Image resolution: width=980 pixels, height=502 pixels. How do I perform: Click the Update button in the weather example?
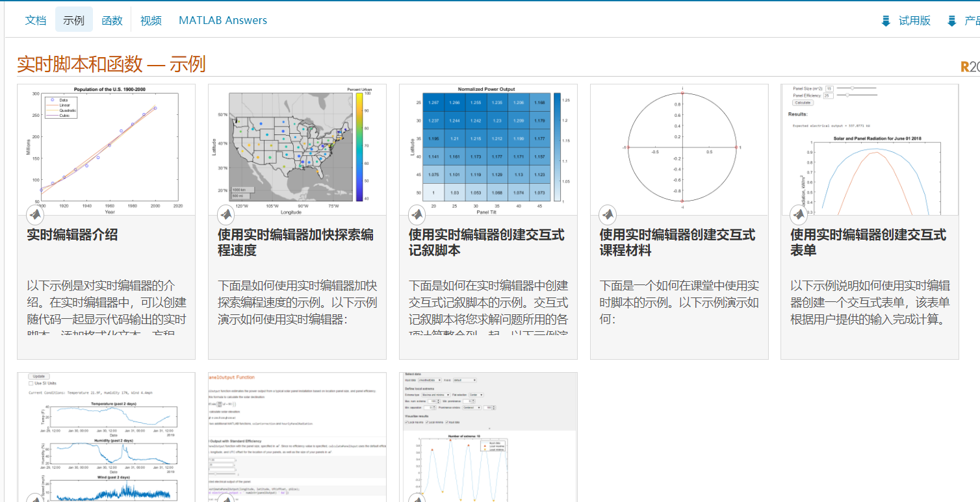[x=38, y=376]
